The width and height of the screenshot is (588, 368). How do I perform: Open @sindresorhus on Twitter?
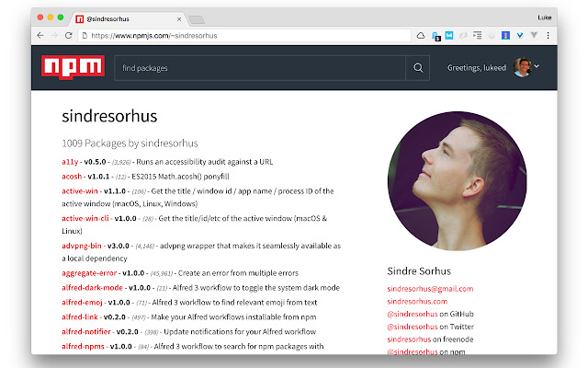413,327
